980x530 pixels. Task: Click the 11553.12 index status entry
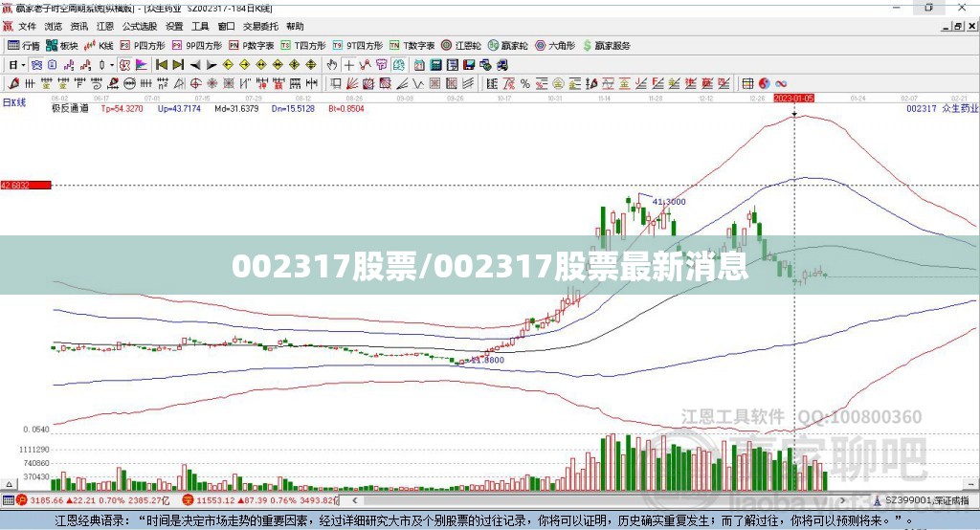click(x=260, y=500)
